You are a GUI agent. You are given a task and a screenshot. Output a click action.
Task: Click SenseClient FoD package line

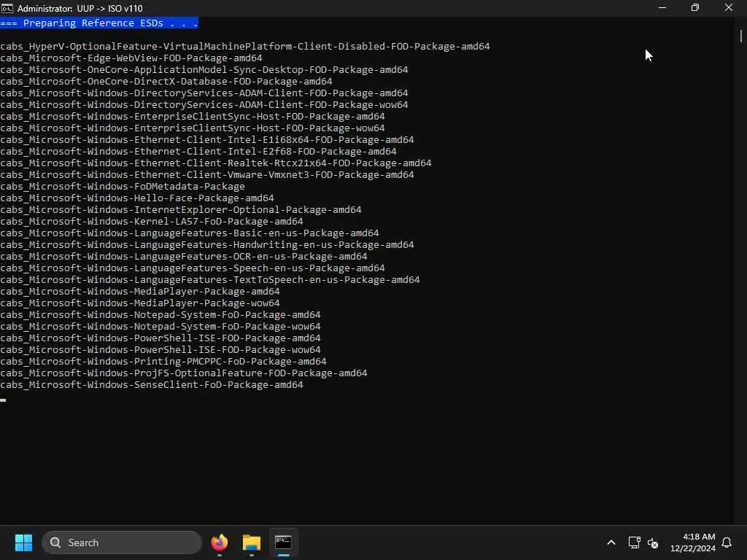point(152,385)
